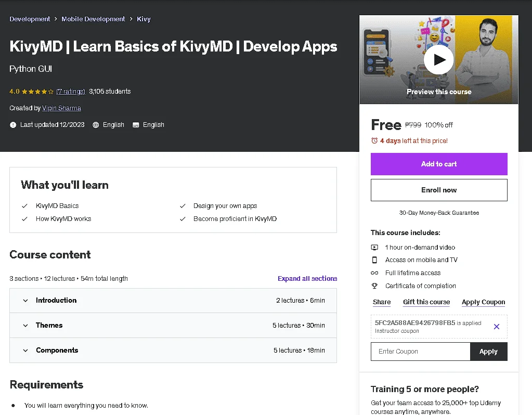Click the Apply coupon button
The height and width of the screenshot is (415, 532).
coord(488,352)
